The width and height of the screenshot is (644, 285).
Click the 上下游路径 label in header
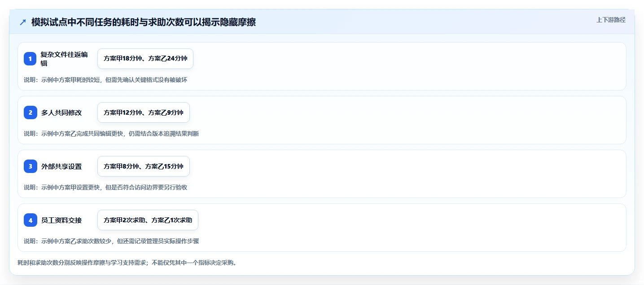611,20
